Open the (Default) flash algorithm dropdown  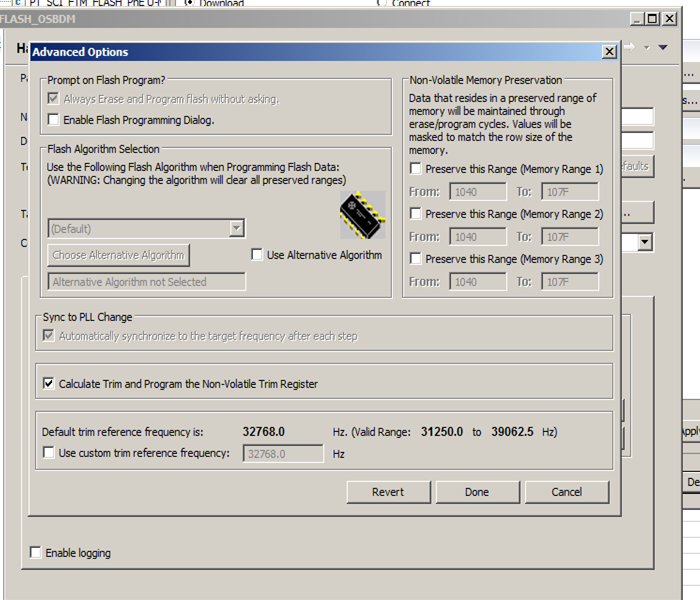(x=237, y=229)
